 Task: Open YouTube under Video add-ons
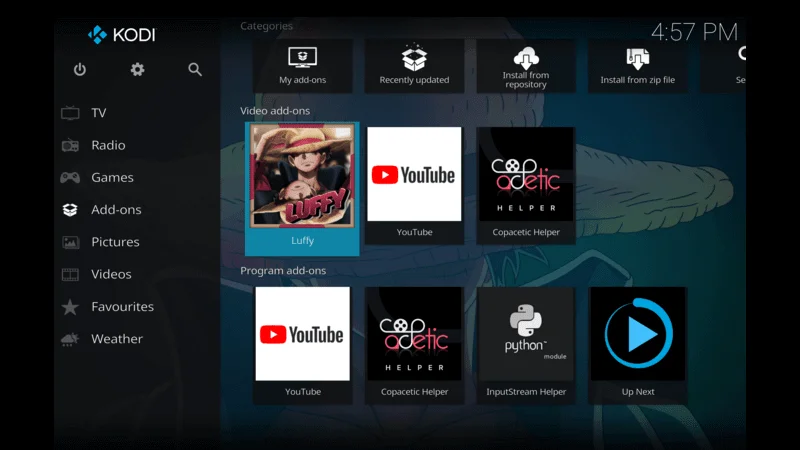tap(414, 182)
